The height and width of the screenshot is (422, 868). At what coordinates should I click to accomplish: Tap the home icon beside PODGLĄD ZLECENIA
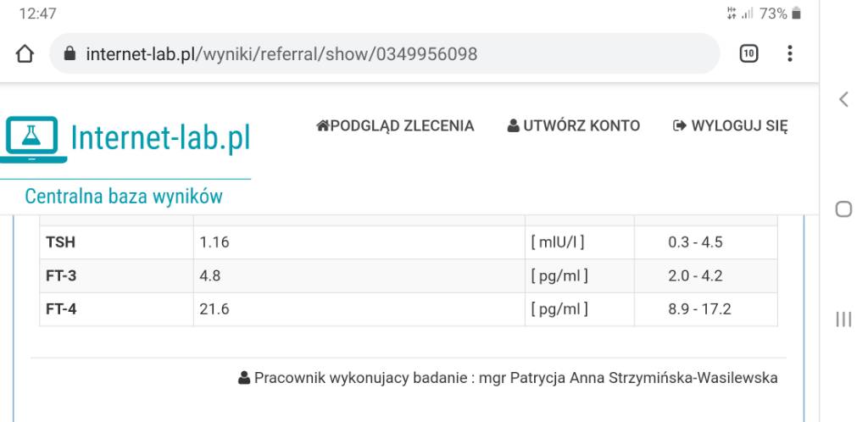point(322,126)
